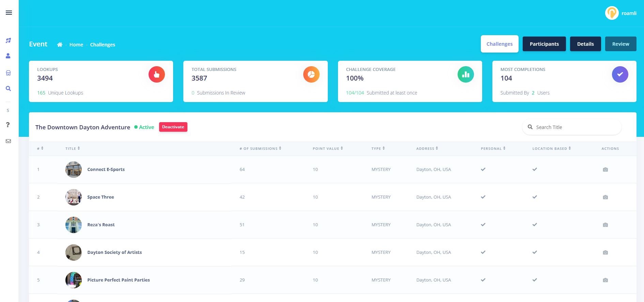Click camera icon for Dayton Society of Artists

(x=605, y=253)
